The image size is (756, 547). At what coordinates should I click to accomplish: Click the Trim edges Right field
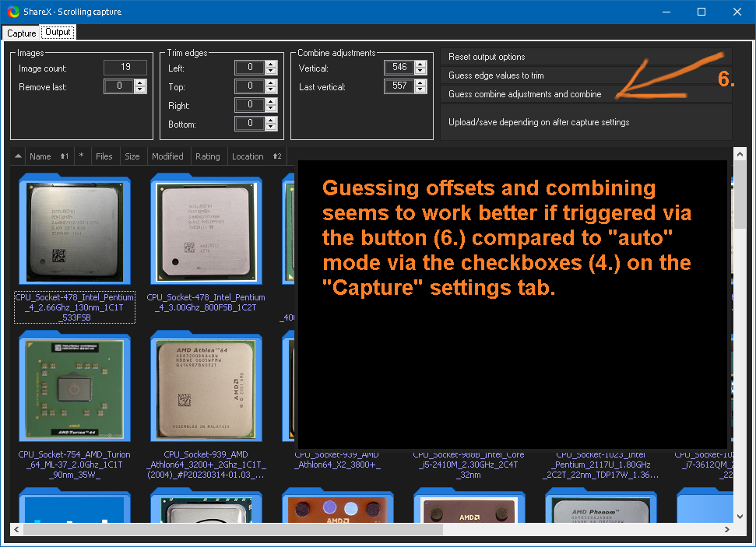click(x=250, y=104)
